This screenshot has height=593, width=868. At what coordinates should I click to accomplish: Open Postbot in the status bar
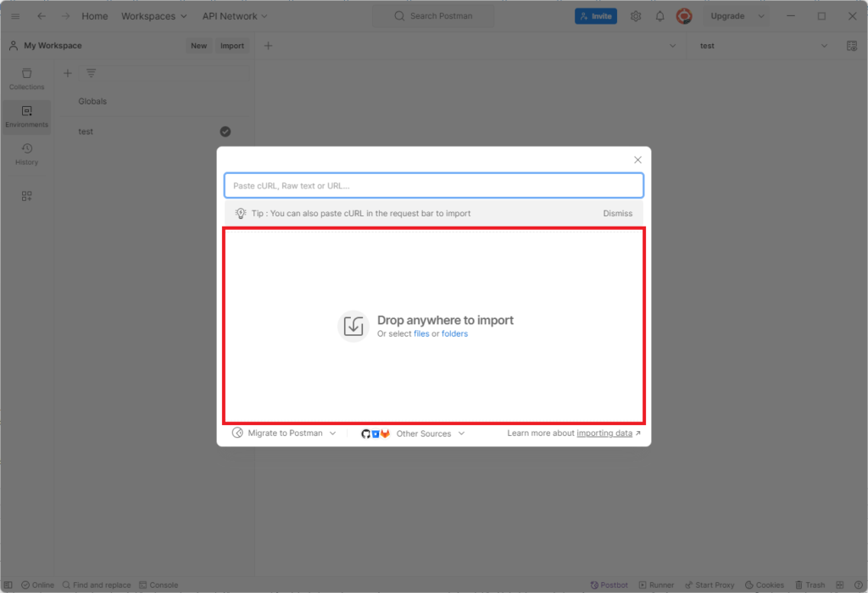tap(609, 585)
